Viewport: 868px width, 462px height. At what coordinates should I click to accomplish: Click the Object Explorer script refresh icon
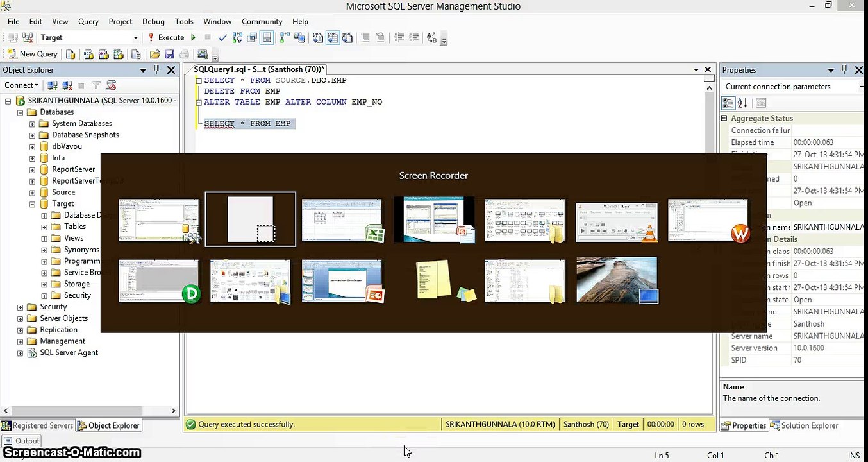click(x=111, y=85)
